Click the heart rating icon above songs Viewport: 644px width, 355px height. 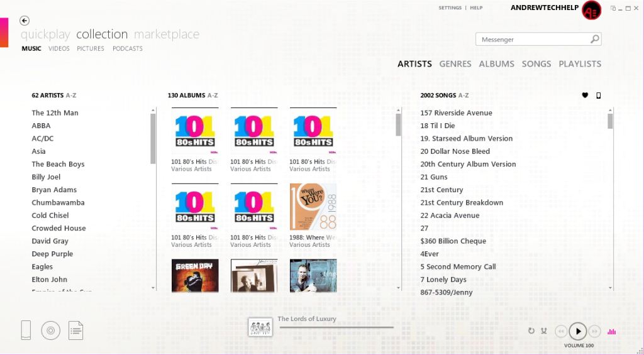(x=585, y=96)
